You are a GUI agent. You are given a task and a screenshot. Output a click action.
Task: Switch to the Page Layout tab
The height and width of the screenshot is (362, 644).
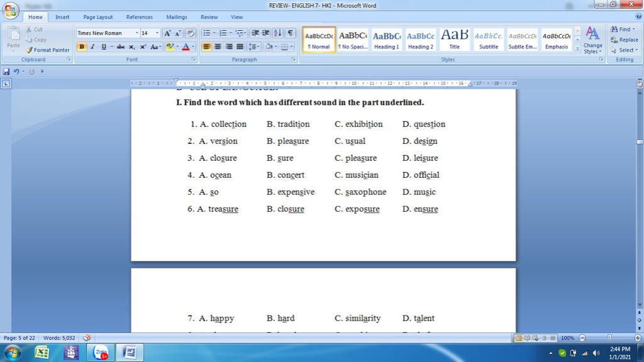(97, 17)
